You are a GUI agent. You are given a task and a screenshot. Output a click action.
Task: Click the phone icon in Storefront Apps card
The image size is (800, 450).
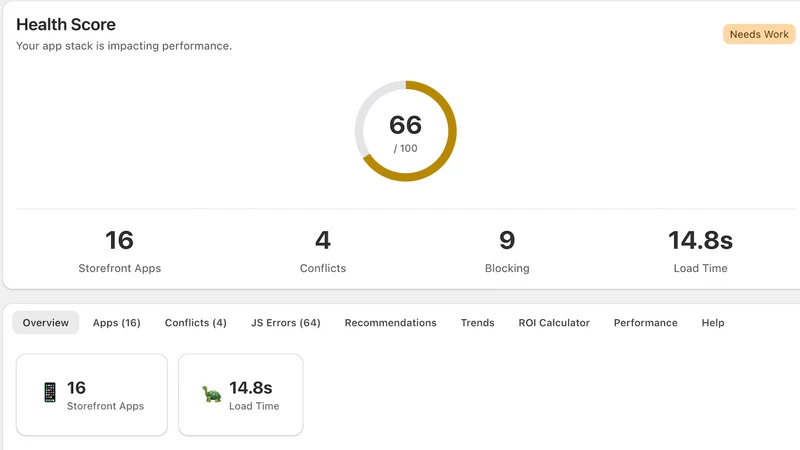[x=50, y=392]
